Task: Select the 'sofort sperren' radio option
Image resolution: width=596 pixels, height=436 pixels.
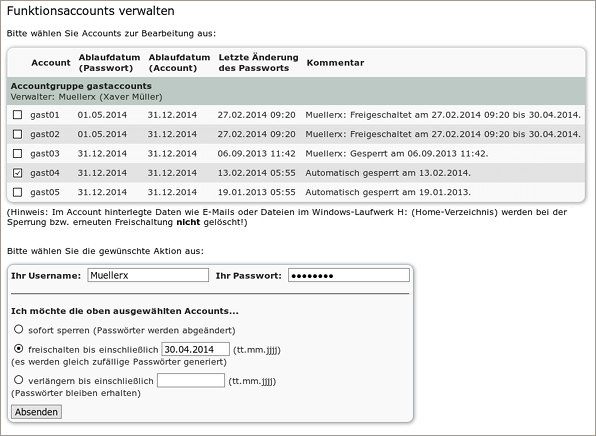Action: (19, 329)
